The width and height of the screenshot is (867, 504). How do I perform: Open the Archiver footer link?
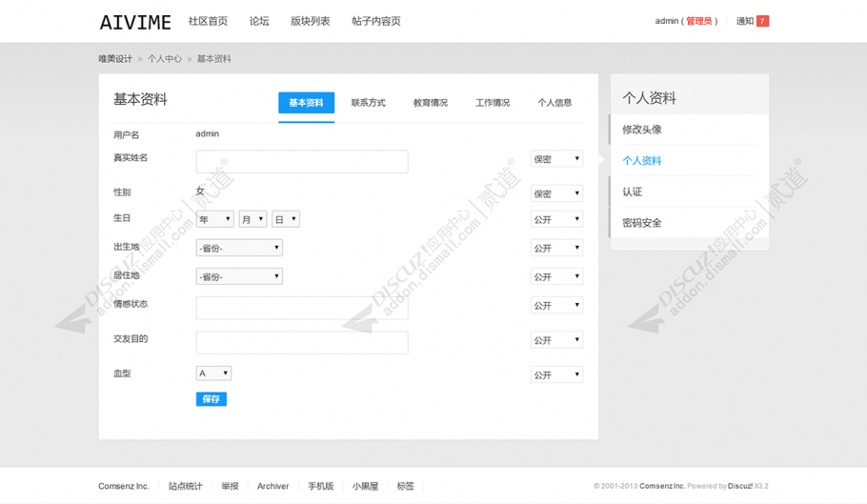point(273,486)
